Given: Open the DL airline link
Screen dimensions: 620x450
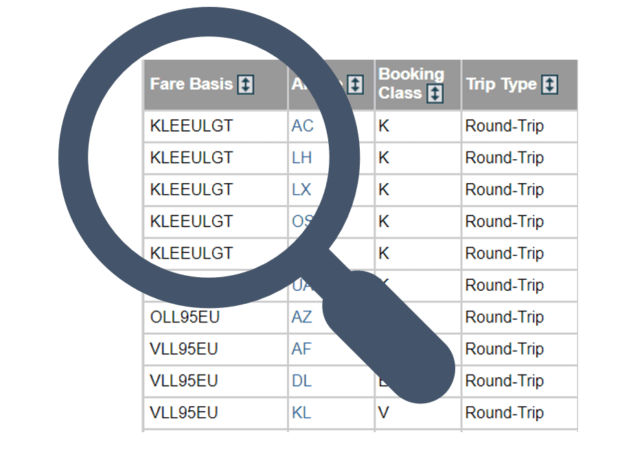Looking at the screenshot, I should (302, 381).
